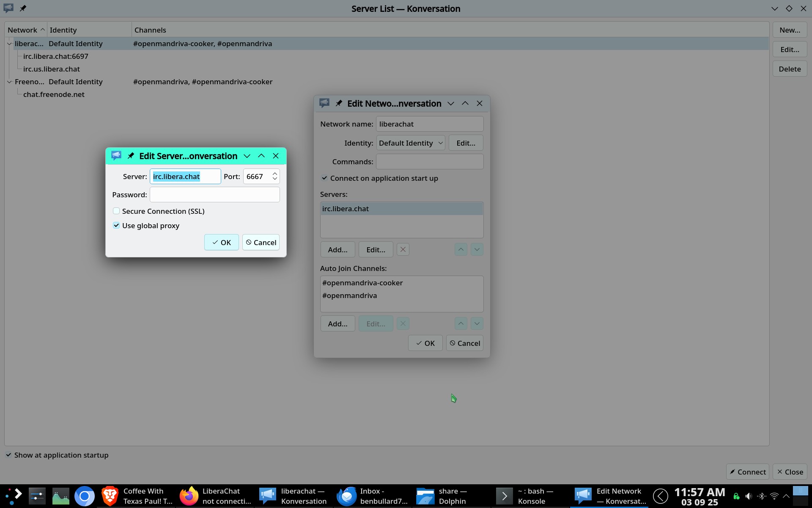Viewport: 812px width, 508px height.
Task: Toggle Show at application startup checkbox
Action: (x=8, y=455)
